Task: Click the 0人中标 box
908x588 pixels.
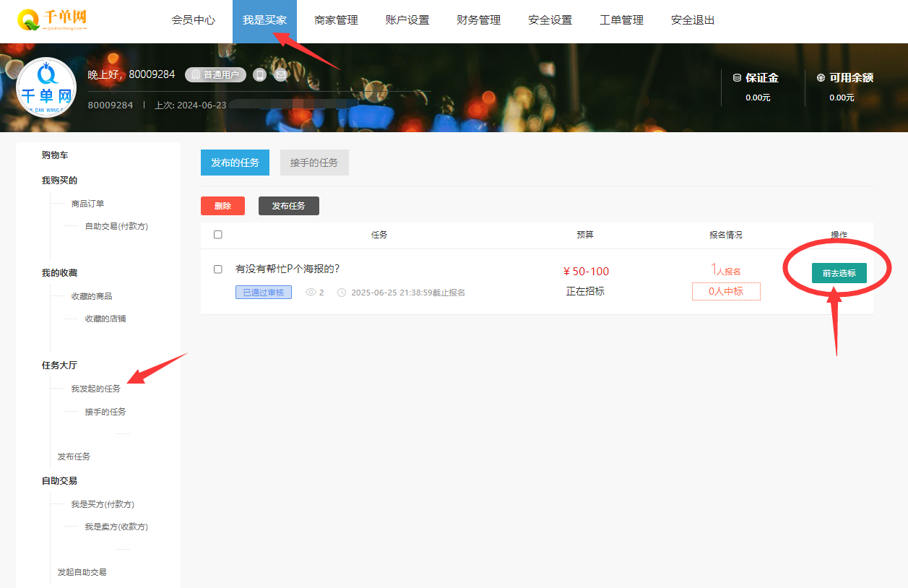Action: click(x=725, y=291)
